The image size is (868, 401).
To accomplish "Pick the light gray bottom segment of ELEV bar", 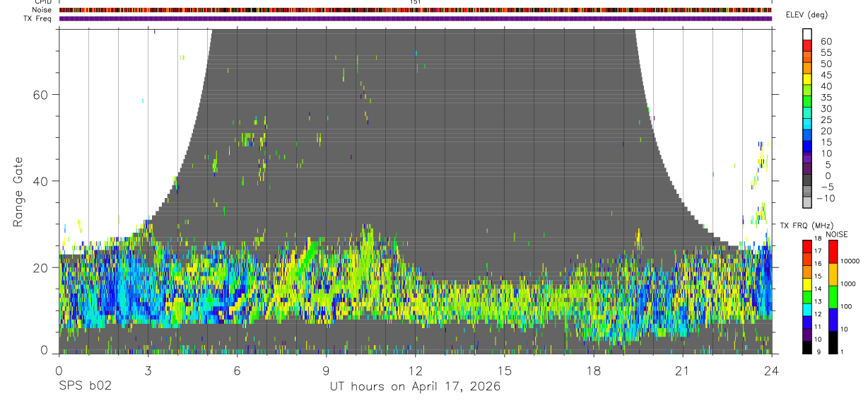I will pyautogui.click(x=807, y=202).
